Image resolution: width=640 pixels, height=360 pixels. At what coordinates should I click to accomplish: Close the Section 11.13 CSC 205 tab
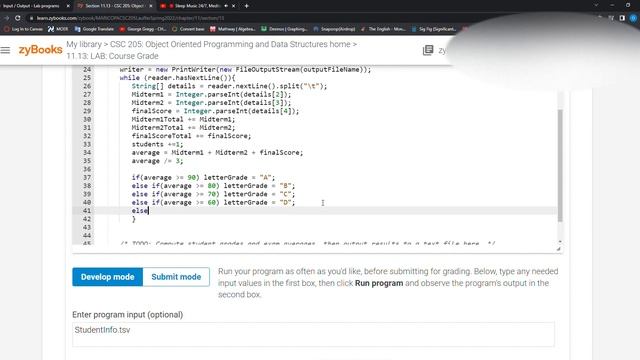pos(151,6)
